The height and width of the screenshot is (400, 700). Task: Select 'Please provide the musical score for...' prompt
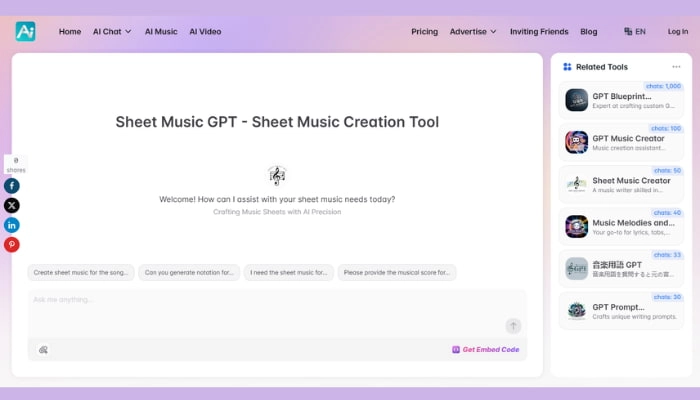tap(397, 272)
